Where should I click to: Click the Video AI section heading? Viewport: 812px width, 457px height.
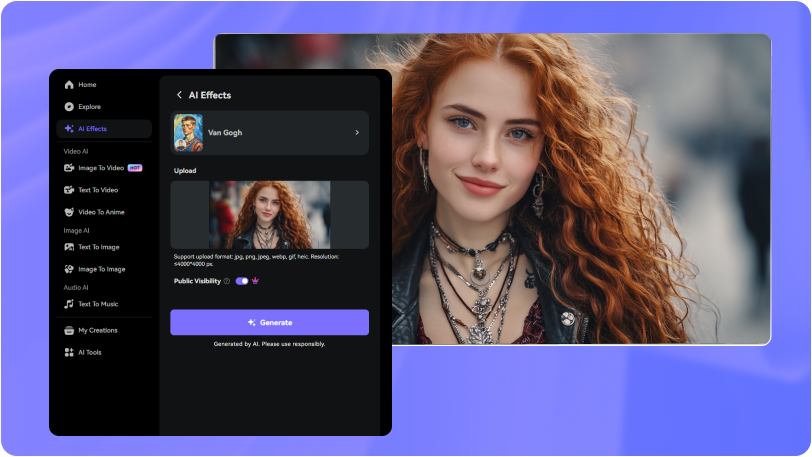click(x=76, y=151)
